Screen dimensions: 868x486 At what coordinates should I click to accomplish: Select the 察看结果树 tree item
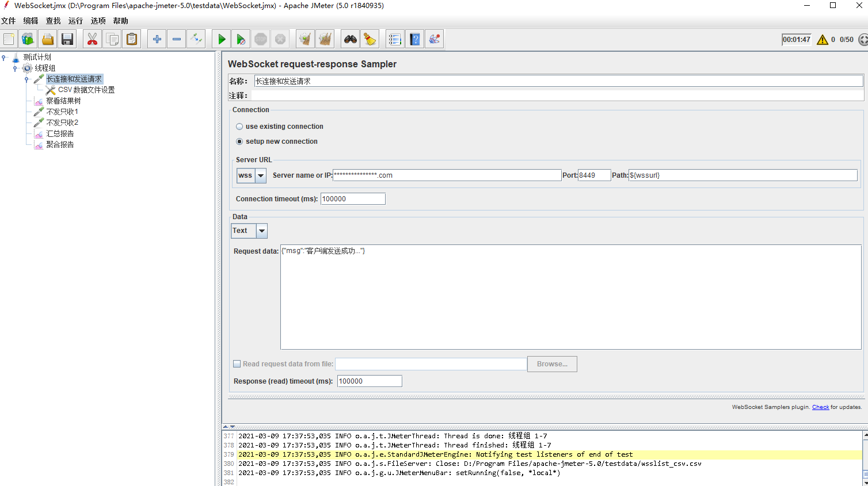pos(64,100)
